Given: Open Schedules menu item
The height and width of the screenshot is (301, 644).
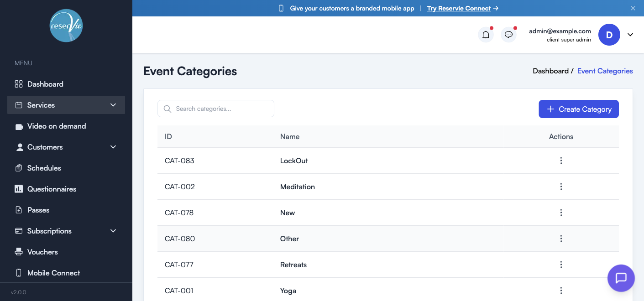Looking at the screenshot, I should click(66, 168).
